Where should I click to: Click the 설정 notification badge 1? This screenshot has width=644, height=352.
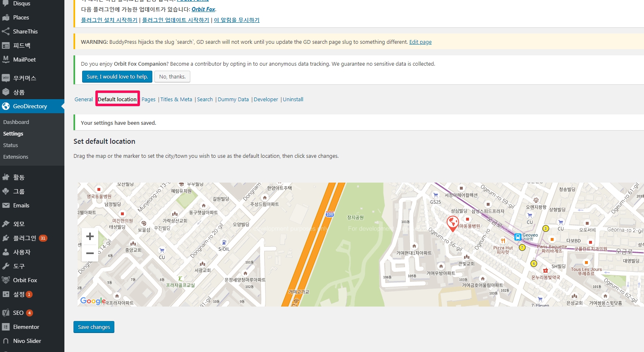29,294
